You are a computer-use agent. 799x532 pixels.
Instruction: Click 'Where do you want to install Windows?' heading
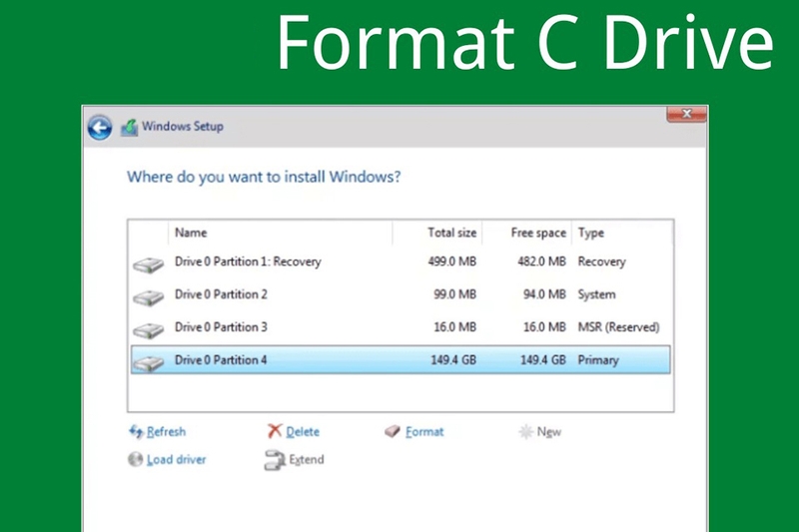click(264, 177)
